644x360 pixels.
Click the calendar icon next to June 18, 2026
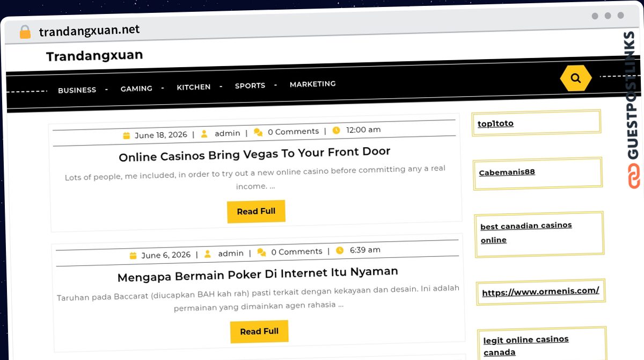[127, 135]
